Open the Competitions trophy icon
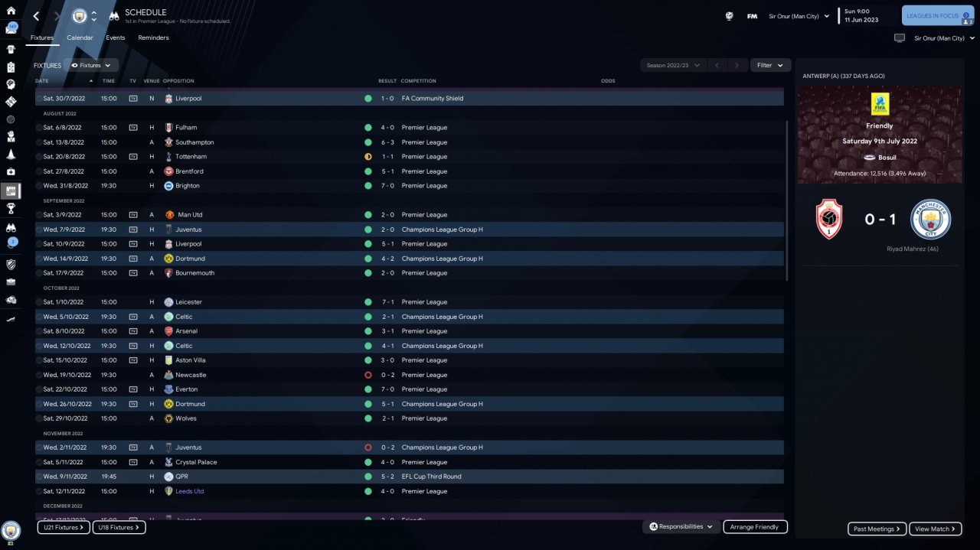 click(11, 208)
